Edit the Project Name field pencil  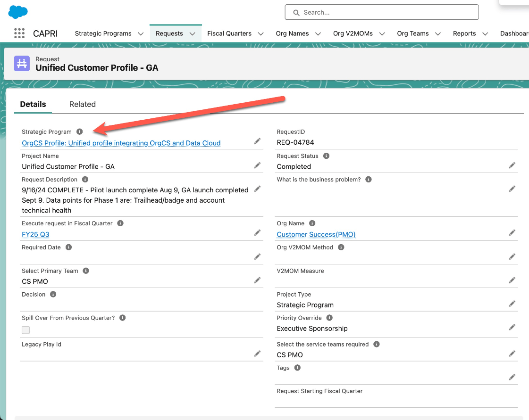coord(257,165)
